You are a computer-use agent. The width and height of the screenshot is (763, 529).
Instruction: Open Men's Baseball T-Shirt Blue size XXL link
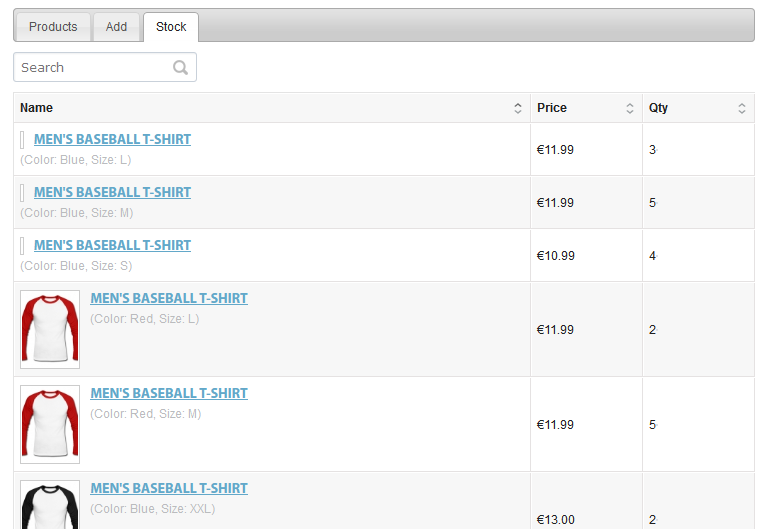[169, 488]
